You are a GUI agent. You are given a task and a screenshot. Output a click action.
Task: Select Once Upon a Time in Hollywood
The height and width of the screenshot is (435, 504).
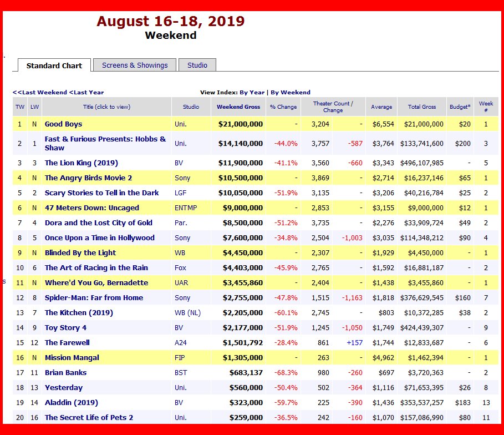pos(99,238)
